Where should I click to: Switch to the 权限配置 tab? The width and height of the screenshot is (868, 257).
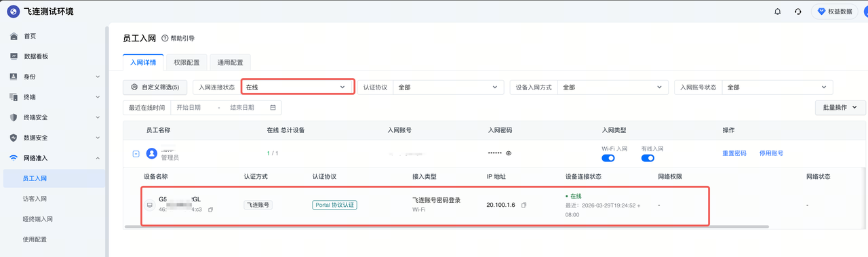coord(186,62)
